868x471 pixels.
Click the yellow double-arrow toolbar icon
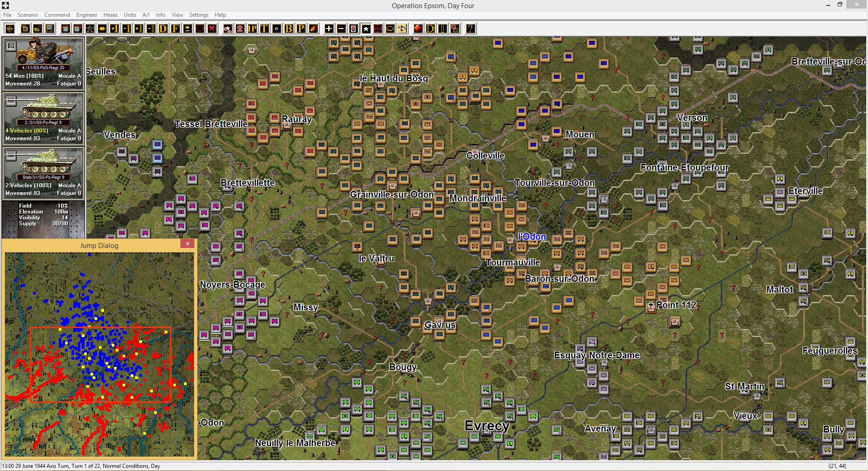(102, 29)
